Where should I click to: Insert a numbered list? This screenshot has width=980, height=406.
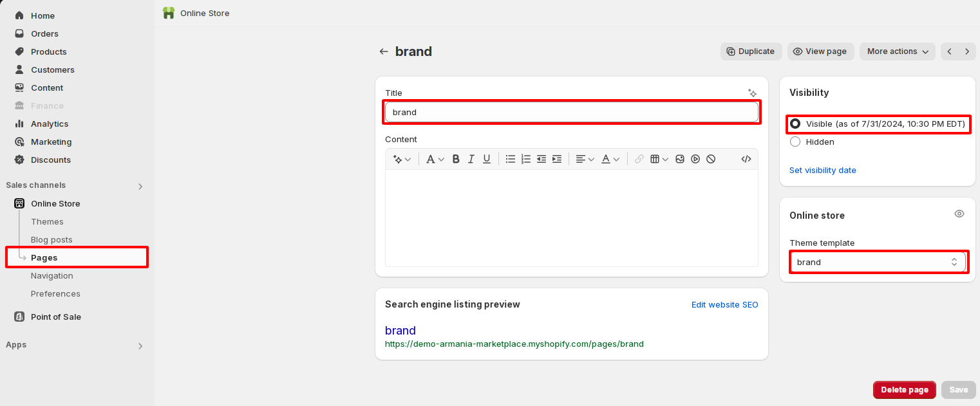526,159
